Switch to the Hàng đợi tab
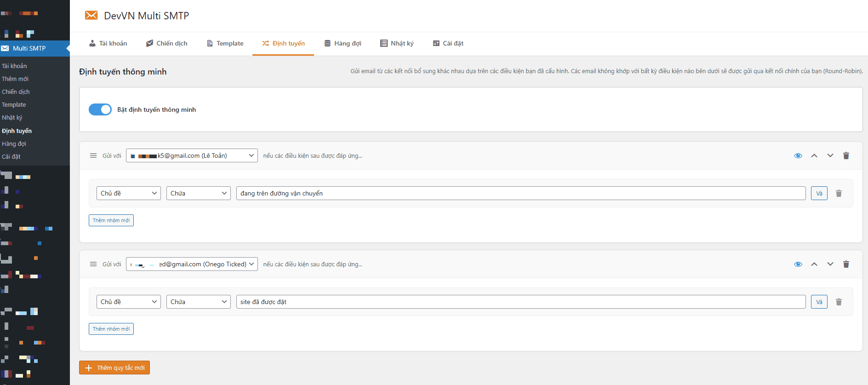Image resolution: width=868 pixels, height=385 pixels. (x=343, y=43)
